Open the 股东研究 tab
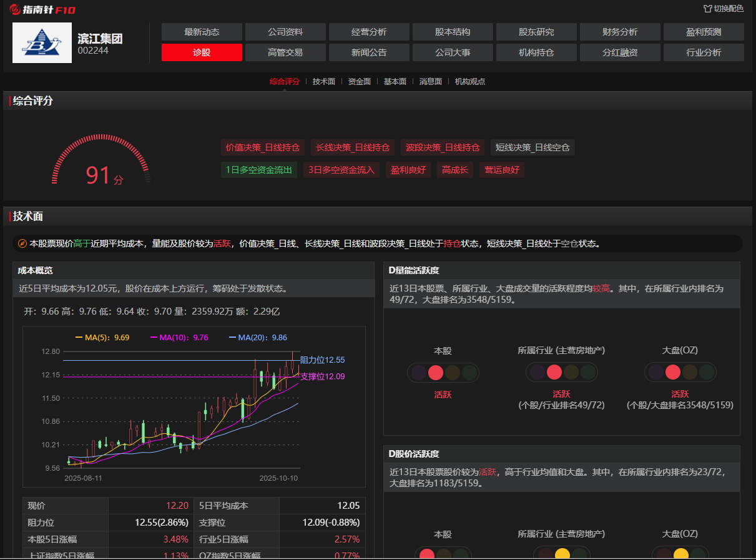 coord(536,32)
